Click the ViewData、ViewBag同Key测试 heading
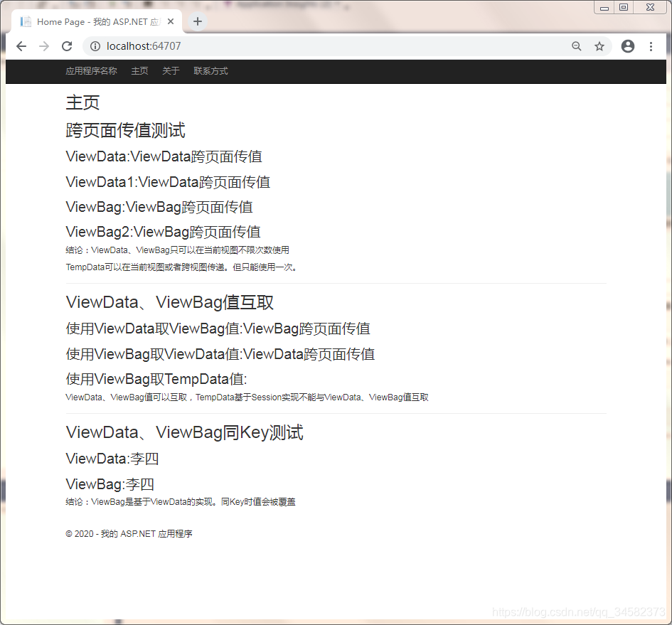The height and width of the screenshot is (625, 672). coord(185,432)
